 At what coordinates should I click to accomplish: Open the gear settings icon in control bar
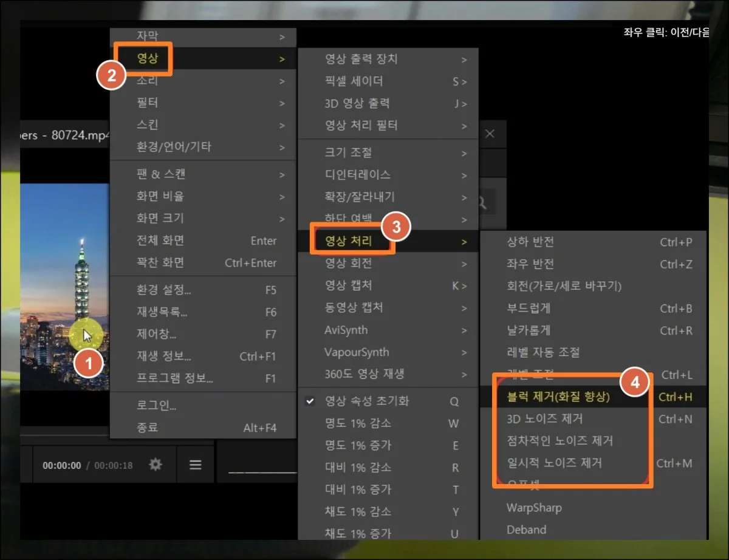tap(156, 465)
